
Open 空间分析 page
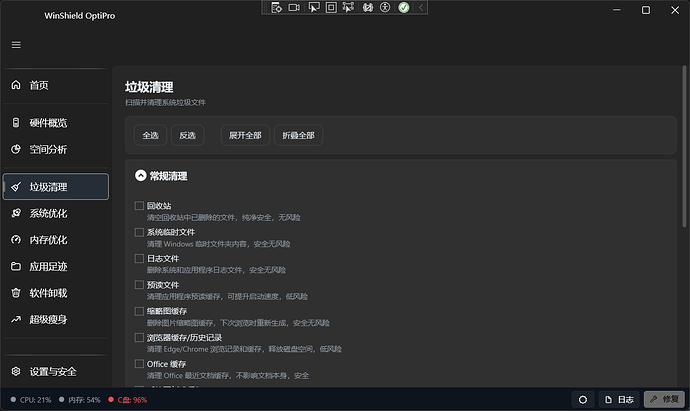tap(55, 150)
